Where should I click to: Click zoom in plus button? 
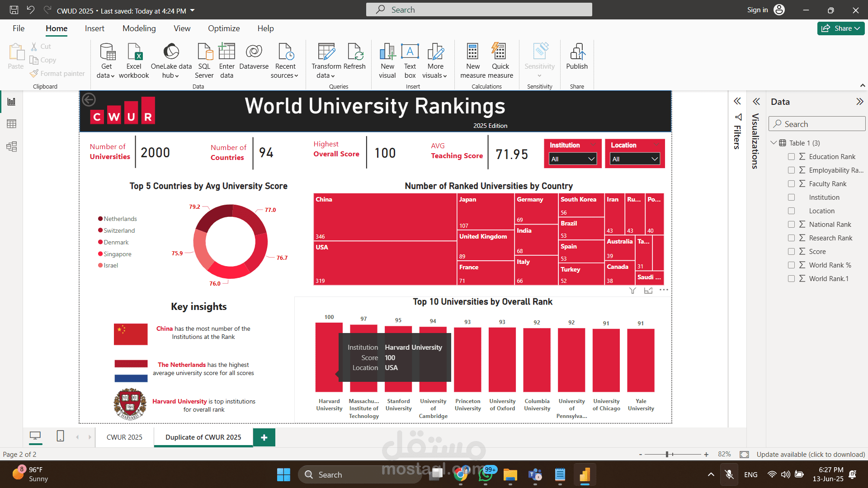coord(706,455)
